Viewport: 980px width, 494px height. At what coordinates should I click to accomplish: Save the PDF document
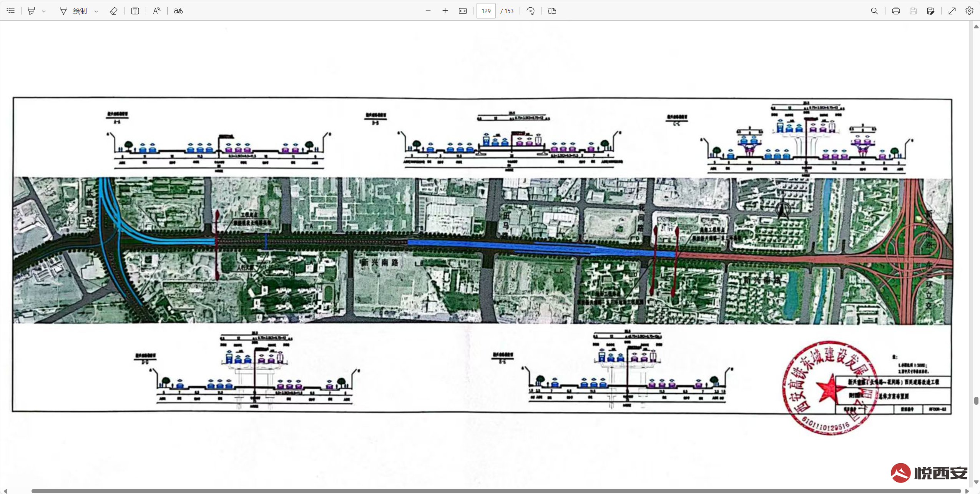(x=913, y=11)
